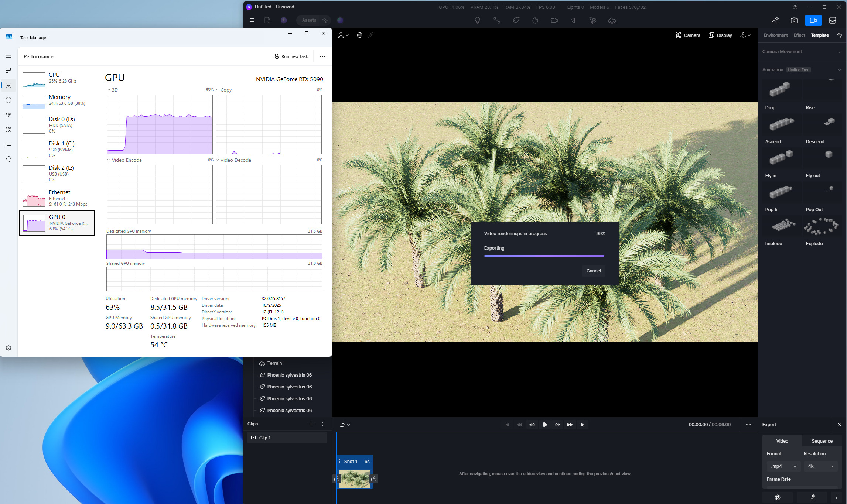Open the Effect tab
Screen dimensions: 847x504
[799, 35]
